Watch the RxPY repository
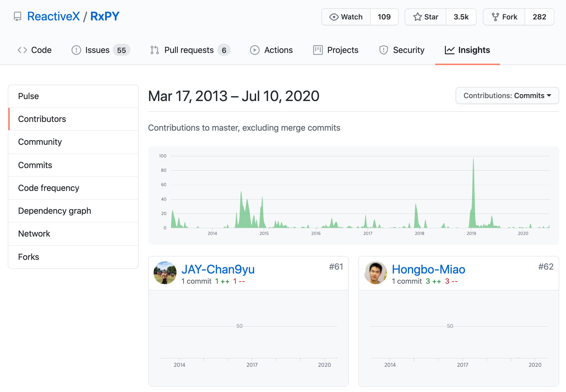Image resolution: width=566 pixels, height=392 pixels. coord(346,17)
